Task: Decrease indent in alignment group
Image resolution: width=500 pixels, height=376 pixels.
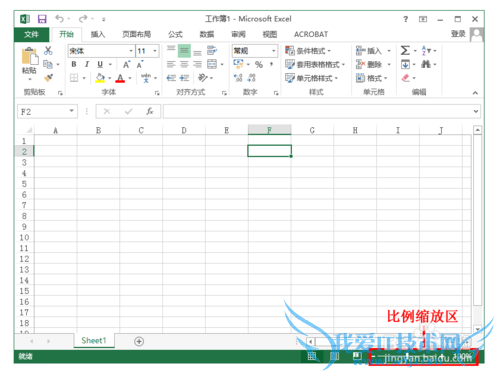Action: pyautogui.click(x=171, y=78)
